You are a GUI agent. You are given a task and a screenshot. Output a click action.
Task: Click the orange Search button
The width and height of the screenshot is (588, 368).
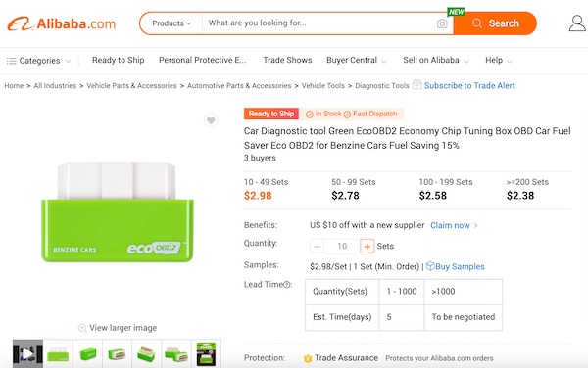495,23
